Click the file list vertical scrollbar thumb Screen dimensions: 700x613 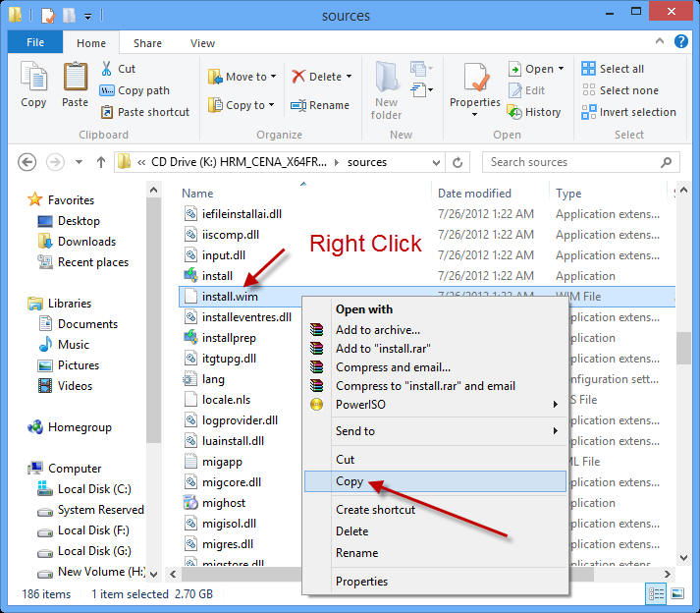[x=683, y=348]
